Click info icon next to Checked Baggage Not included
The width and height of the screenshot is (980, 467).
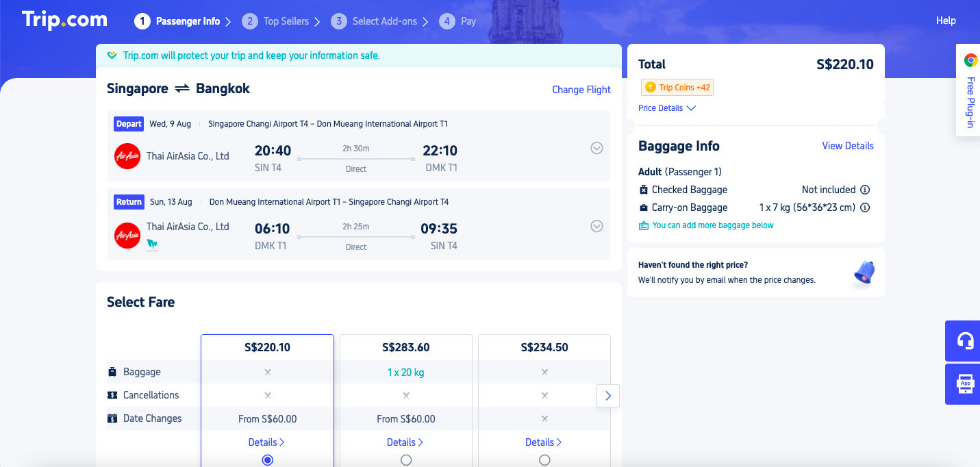pos(865,190)
